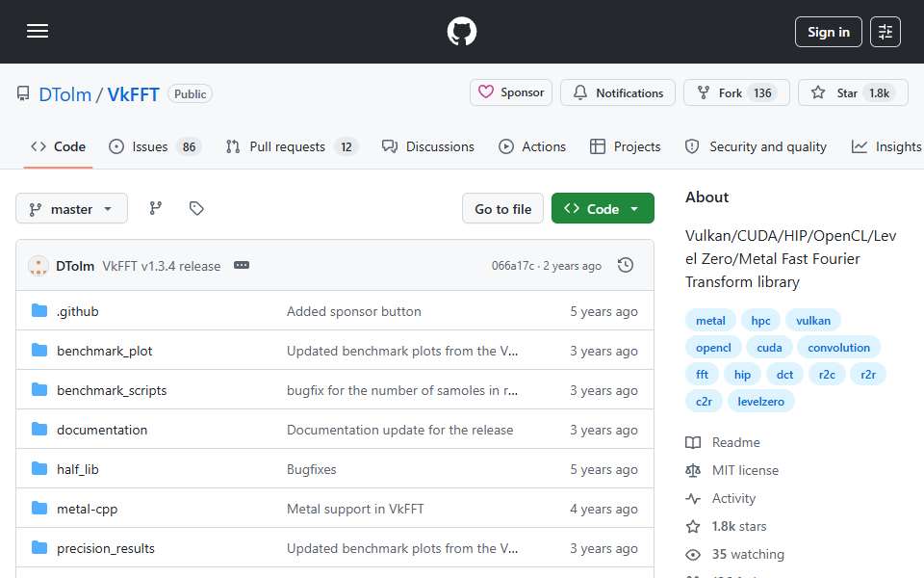924x578 pixels.
Task: Open VkFFT repository name link
Action: point(133,94)
